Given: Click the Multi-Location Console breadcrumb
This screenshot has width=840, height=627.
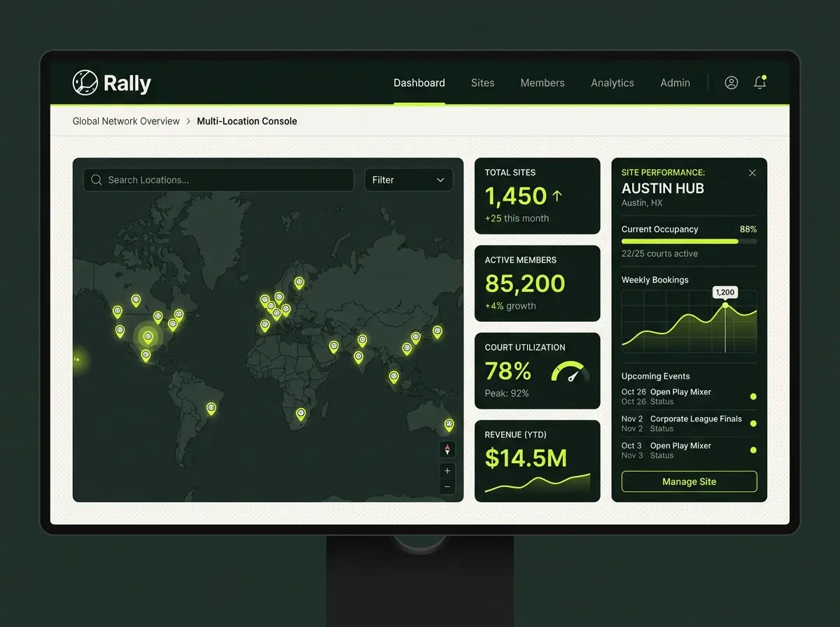Looking at the screenshot, I should pos(247,121).
